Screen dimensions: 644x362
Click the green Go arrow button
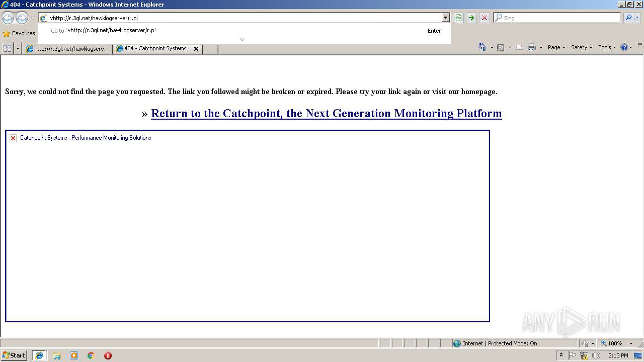471,18
